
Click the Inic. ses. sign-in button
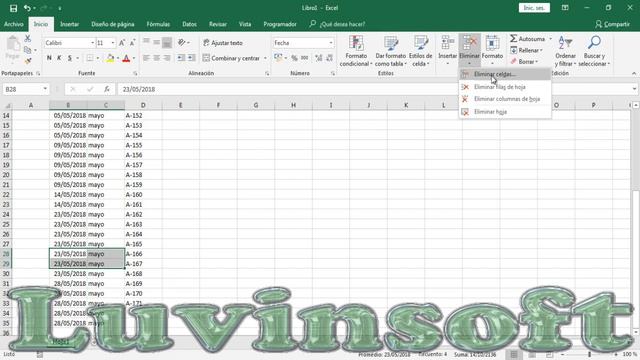point(534,8)
